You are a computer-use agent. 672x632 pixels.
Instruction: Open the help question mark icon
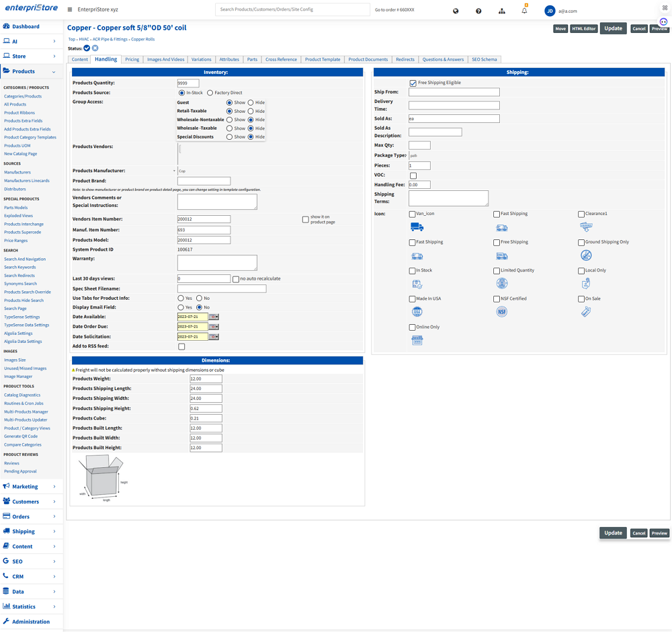(478, 11)
